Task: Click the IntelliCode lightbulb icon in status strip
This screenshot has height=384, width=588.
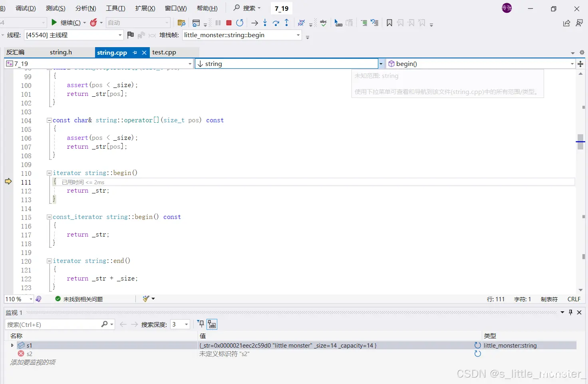Action: [x=39, y=299]
